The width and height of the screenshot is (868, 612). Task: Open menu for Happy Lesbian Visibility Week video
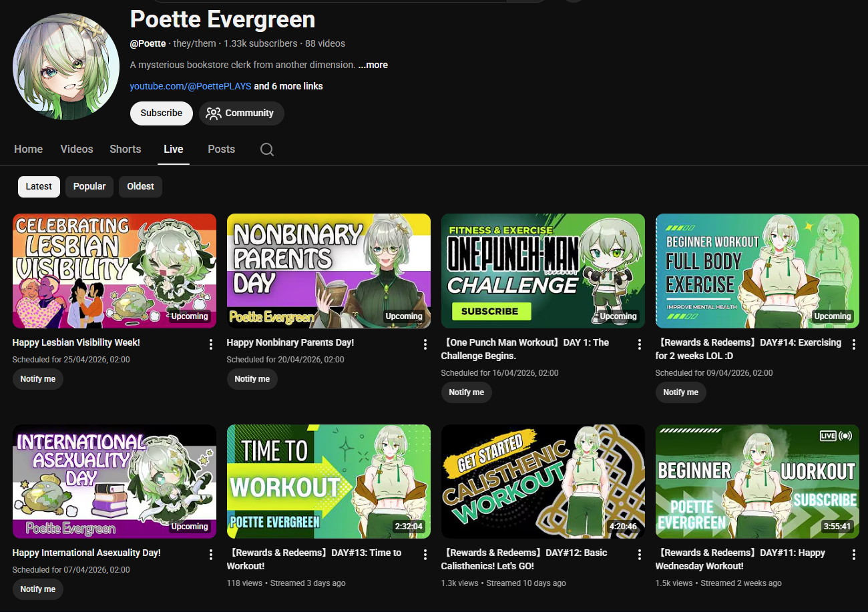(x=211, y=344)
